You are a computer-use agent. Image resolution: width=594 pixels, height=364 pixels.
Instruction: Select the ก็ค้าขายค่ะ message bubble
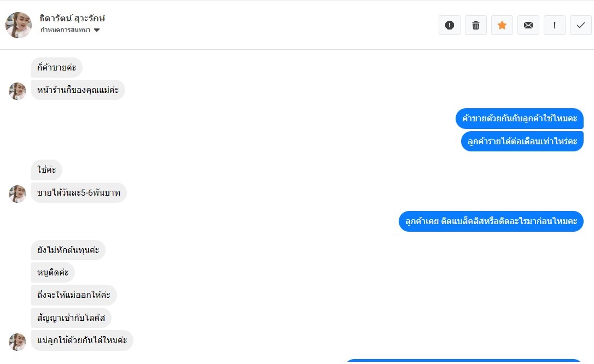(56, 68)
